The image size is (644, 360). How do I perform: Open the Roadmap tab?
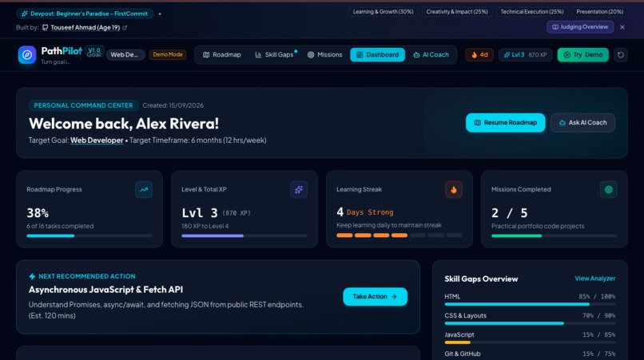(x=222, y=54)
